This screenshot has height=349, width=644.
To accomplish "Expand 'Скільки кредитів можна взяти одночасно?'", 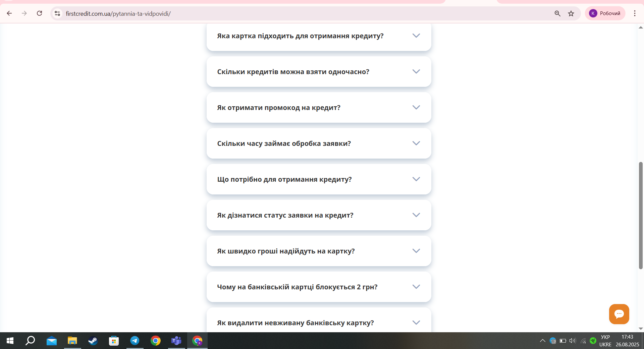I will click(319, 71).
